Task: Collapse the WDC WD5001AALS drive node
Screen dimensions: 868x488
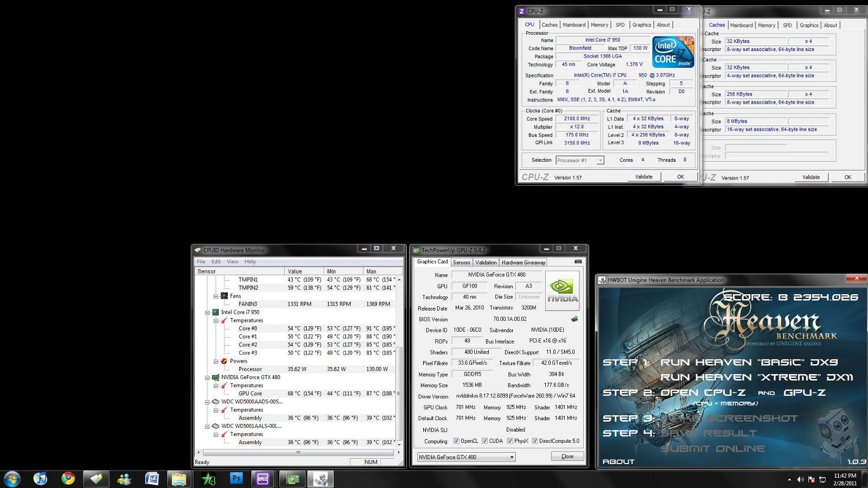Action: (207, 427)
